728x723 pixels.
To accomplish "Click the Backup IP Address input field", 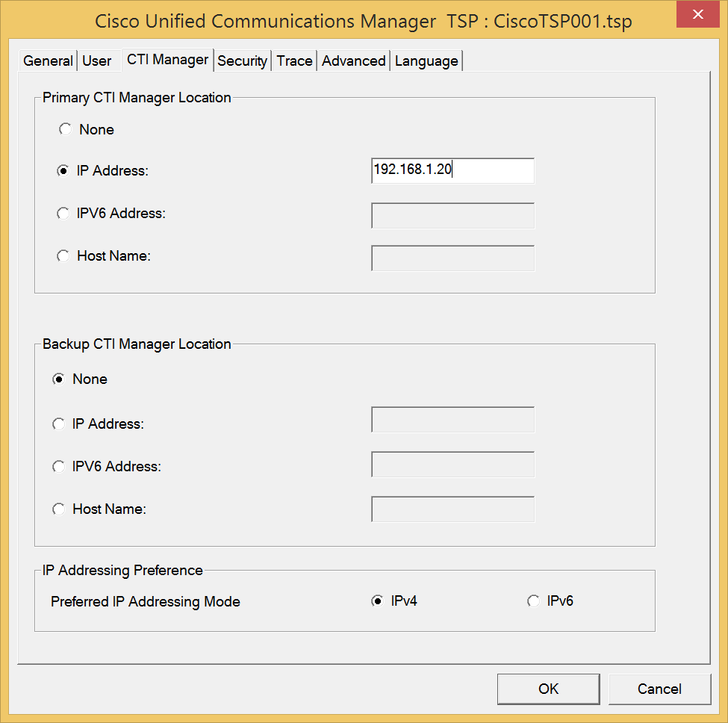I will click(452, 420).
